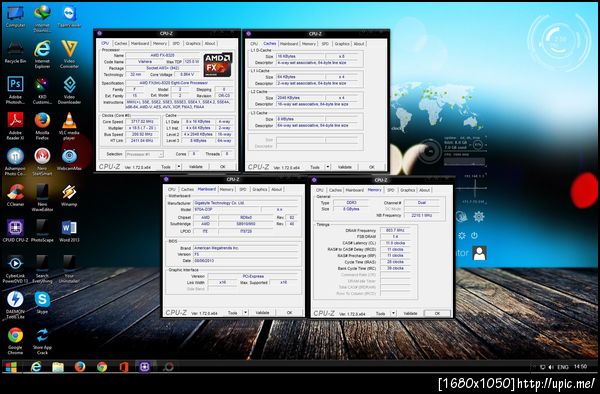Viewport: 600px width, 394px height.
Task: Open the Nero StartSmart desktop shortcut
Action: point(42,161)
